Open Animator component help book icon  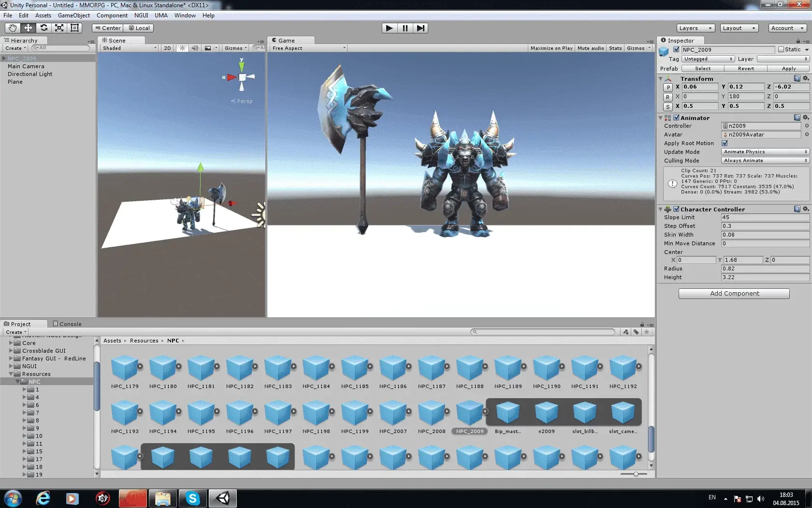tap(797, 118)
